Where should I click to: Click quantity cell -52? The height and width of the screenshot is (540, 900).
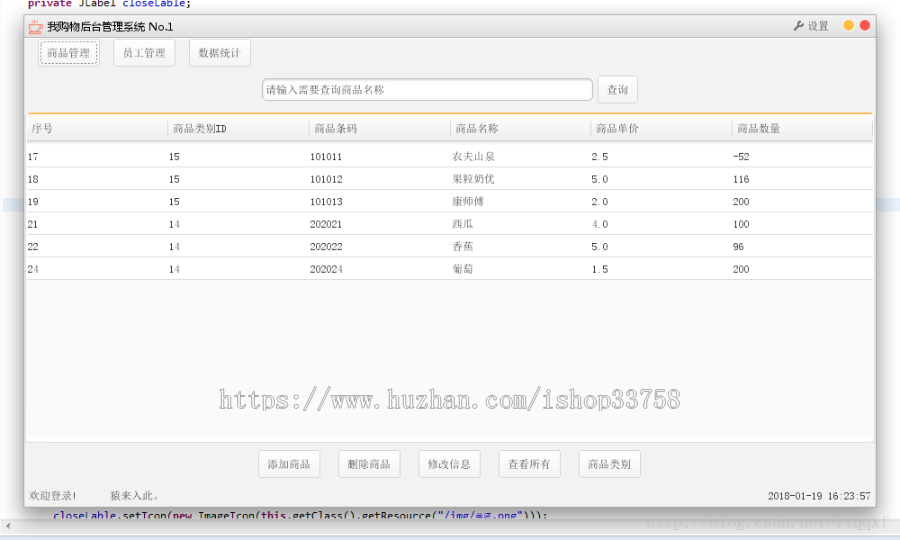click(x=741, y=157)
